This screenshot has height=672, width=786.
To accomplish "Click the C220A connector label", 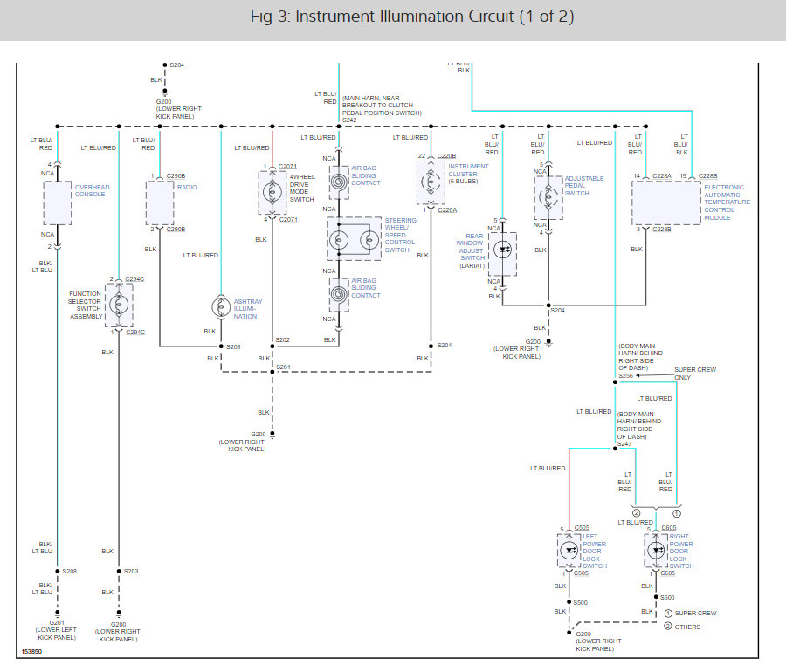I will 447,210.
